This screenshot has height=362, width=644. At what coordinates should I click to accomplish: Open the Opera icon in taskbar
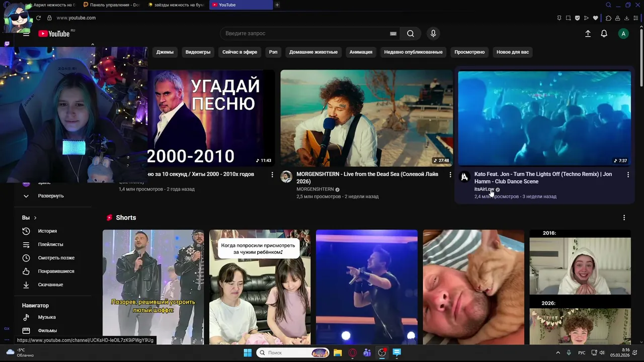352,353
